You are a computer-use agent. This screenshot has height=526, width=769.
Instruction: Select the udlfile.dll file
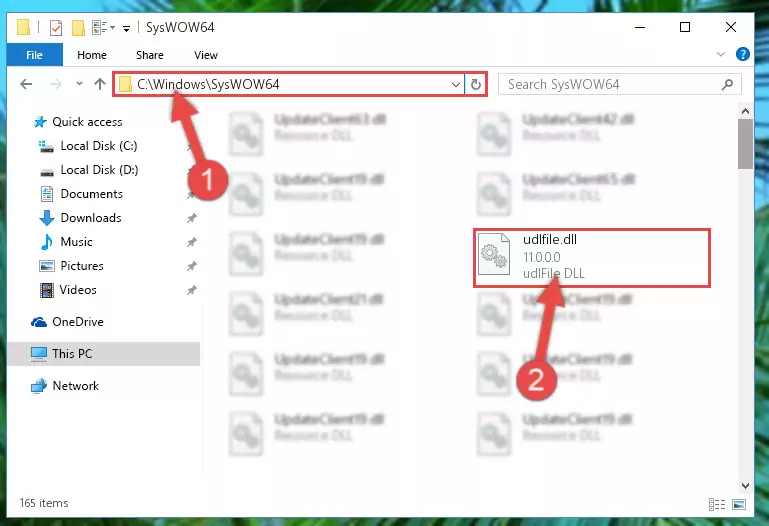tap(591, 257)
